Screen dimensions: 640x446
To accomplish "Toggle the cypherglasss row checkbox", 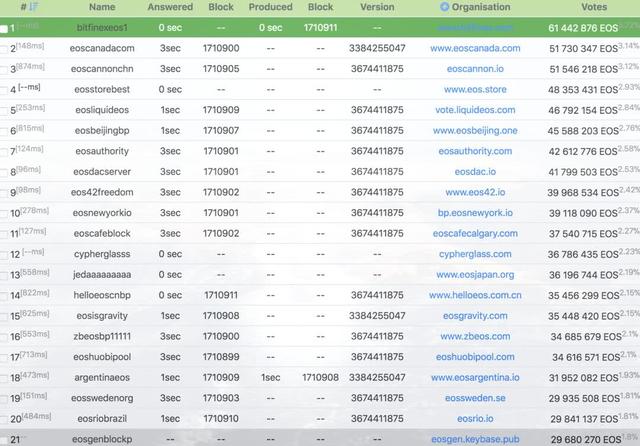I will (4, 255).
